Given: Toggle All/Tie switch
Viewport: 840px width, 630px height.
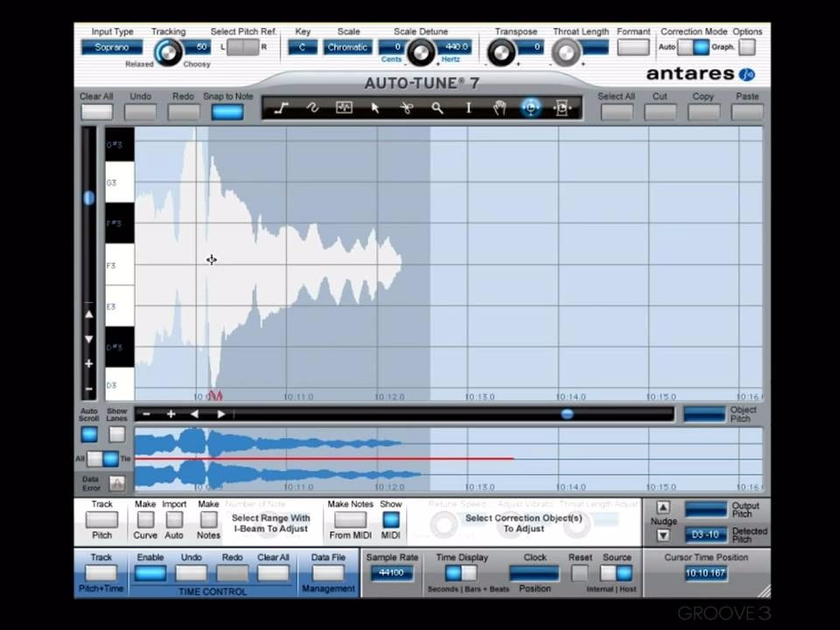Looking at the screenshot, I should click(103, 458).
